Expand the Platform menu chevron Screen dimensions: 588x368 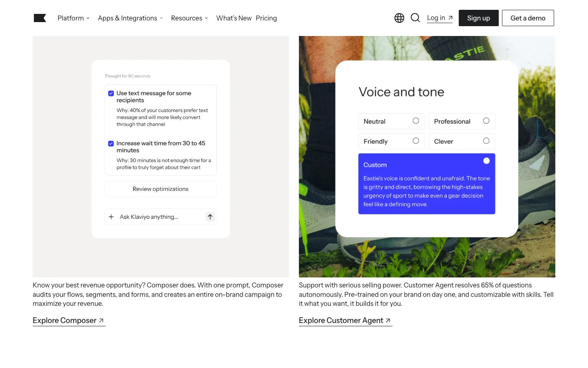(x=88, y=18)
